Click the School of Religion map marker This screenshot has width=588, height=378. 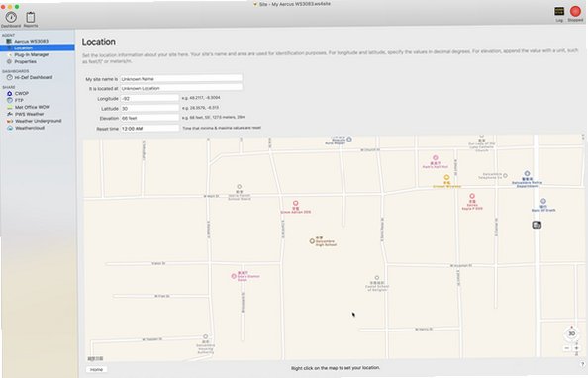[377, 278]
